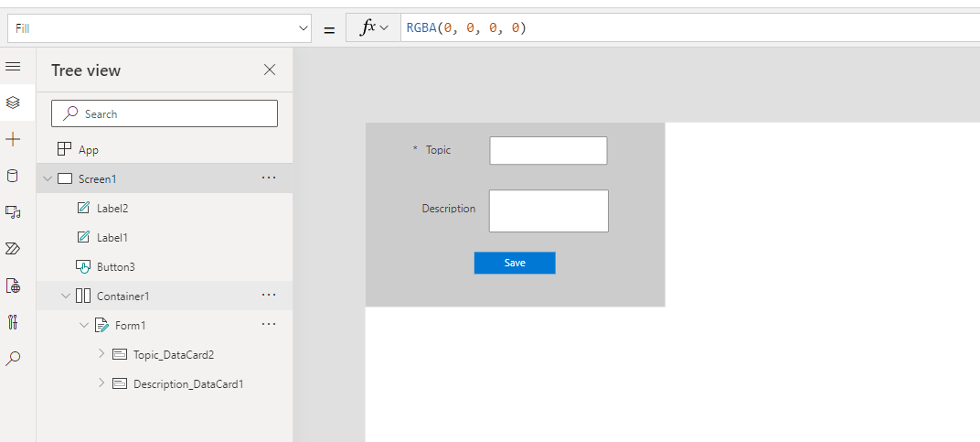The image size is (980, 442).
Task: Open the Tree view layers icon
Action: tap(13, 102)
